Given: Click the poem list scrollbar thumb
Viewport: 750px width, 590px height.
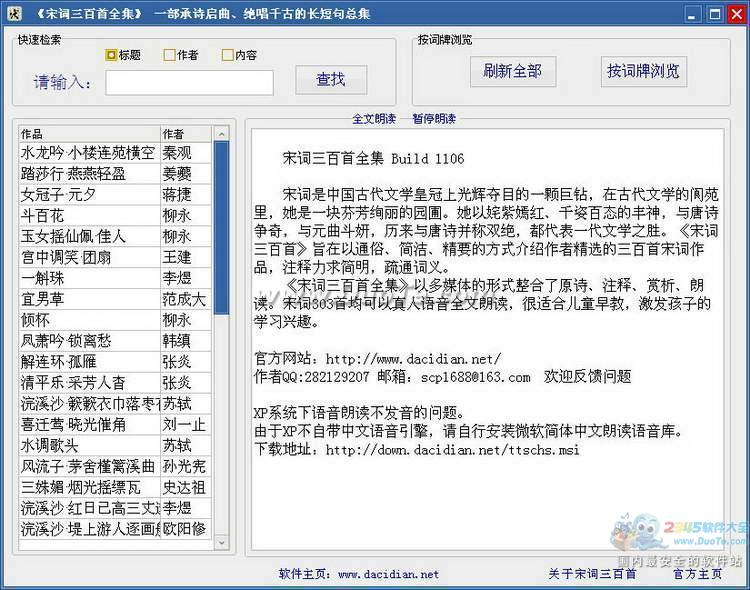Looking at the screenshot, I should [x=221, y=228].
